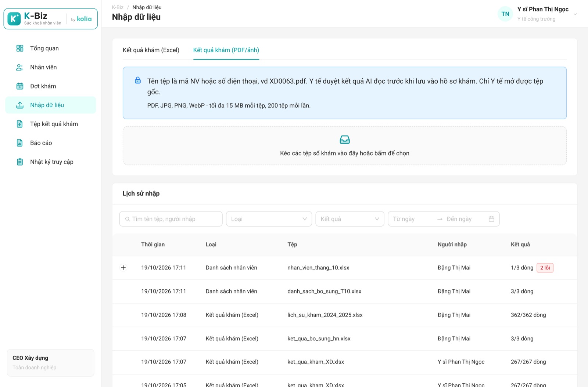Click the search magnifier icon in history filter
The height and width of the screenshot is (387, 588).
[x=128, y=219]
